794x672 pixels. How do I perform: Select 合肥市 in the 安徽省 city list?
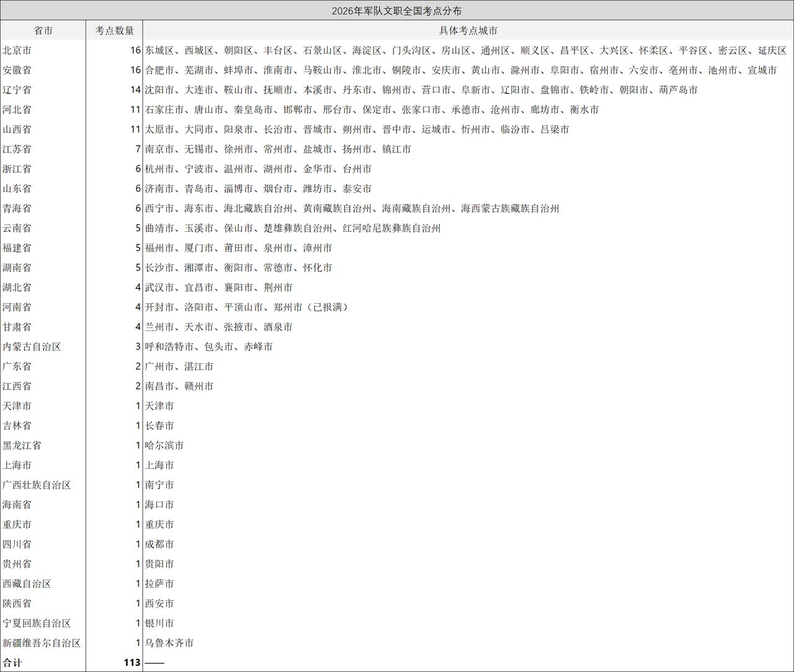(x=159, y=70)
